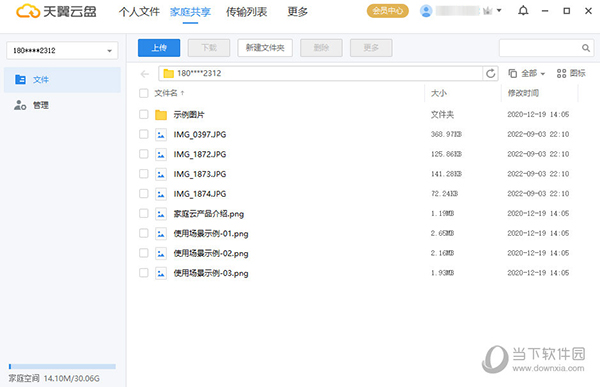This screenshot has width=600, height=387.
Task: Click the folder icon in path bar
Action: coord(168,73)
